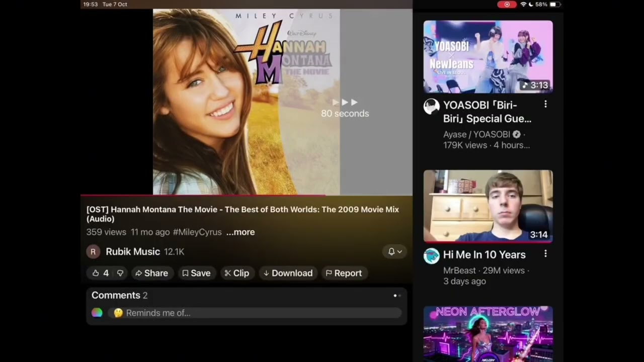
Task: Open 'YOASOBI Biri-Biri Special Gue...' title
Action: [x=487, y=112]
